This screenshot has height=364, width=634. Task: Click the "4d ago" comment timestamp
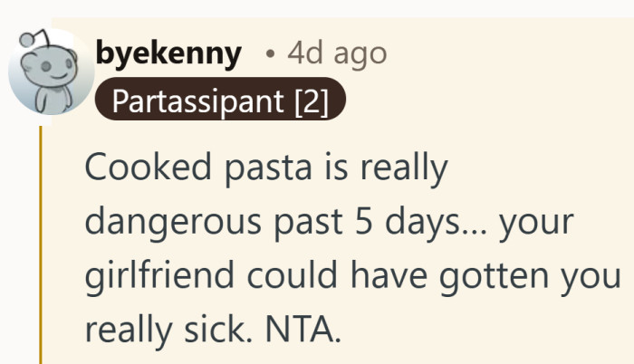click(336, 54)
